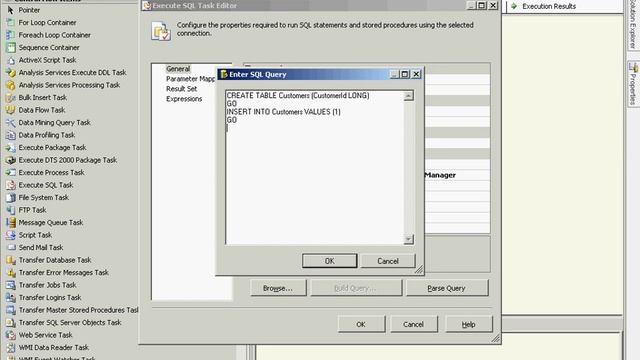
Task: Click the Parse Query button
Action: (447, 288)
